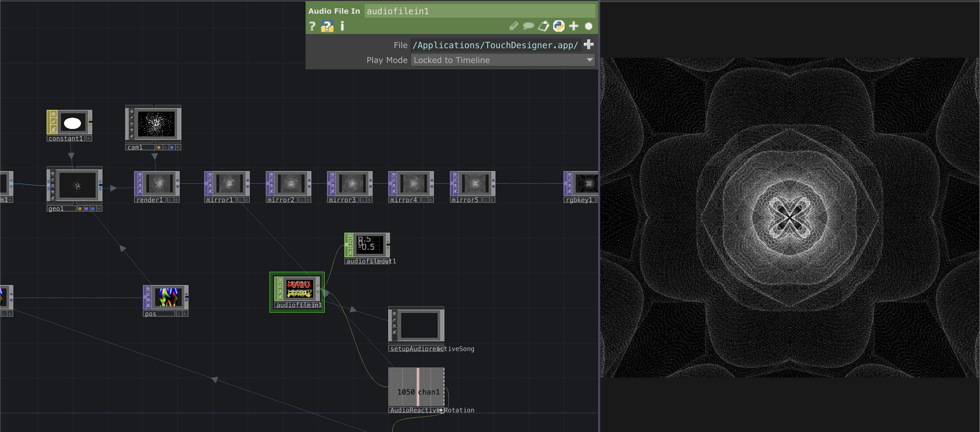Toggle viewer active flag on constant1
The image size is (980, 432).
(54, 114)
